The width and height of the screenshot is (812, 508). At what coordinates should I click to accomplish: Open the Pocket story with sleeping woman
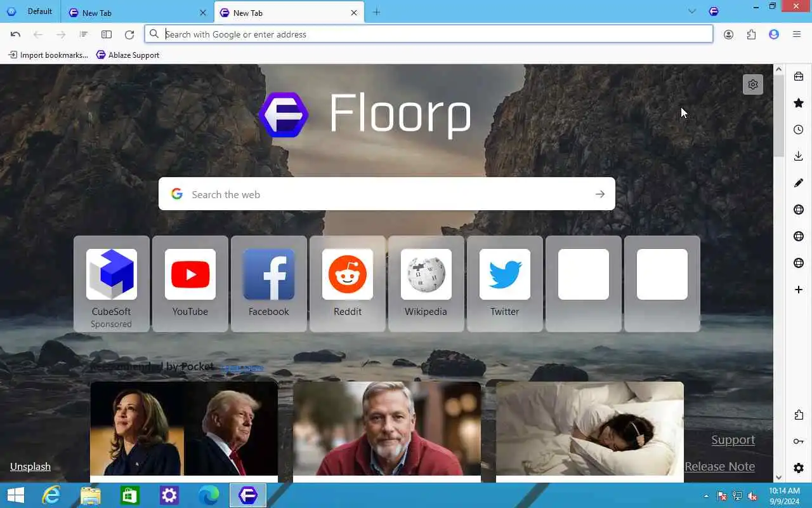pyautogui.click(x=590, y=432)
